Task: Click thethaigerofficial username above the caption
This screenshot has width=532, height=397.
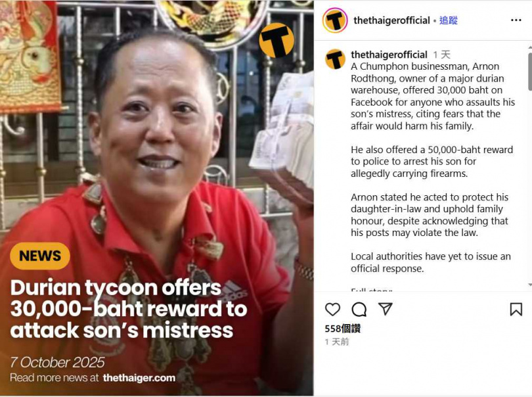Action: pos(389,55)
